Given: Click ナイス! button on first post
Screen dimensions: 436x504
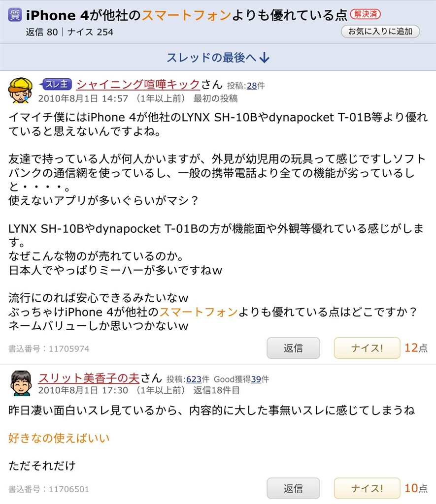Looking at the screenshot, I should [367, 348].
